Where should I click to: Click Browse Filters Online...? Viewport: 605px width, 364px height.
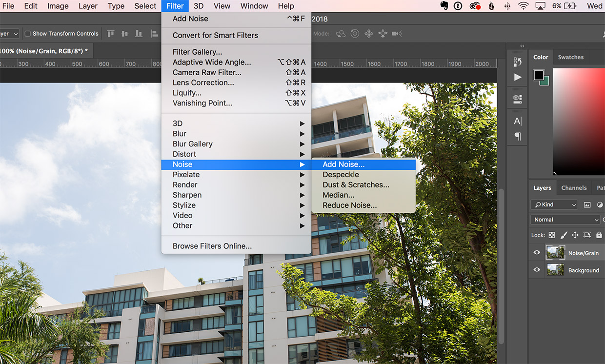tap(236, 246)
